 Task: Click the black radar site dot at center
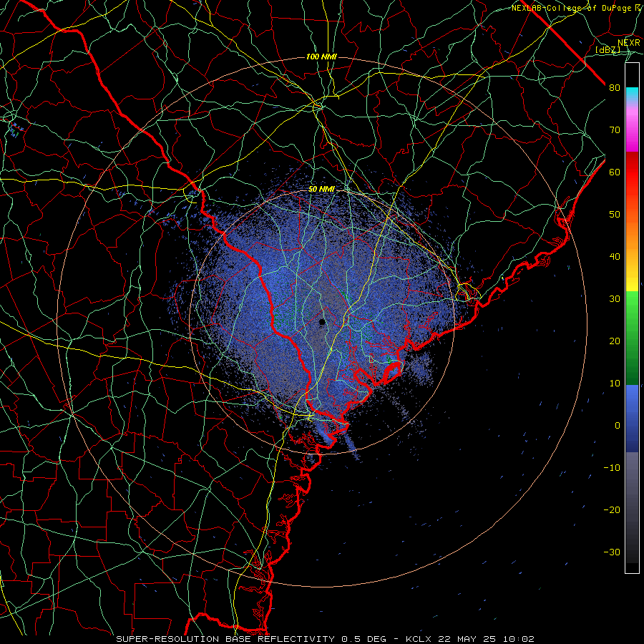click(x=322, y=322)
